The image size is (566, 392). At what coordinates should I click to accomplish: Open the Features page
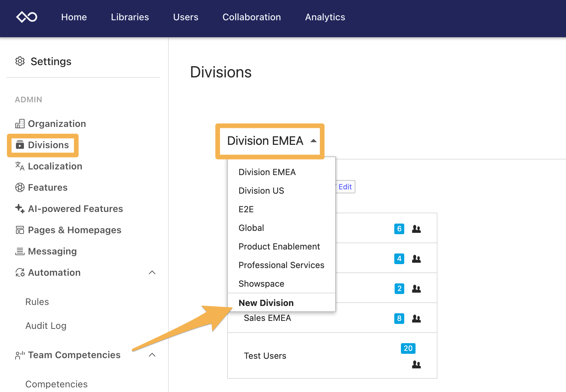pos(48,187)
